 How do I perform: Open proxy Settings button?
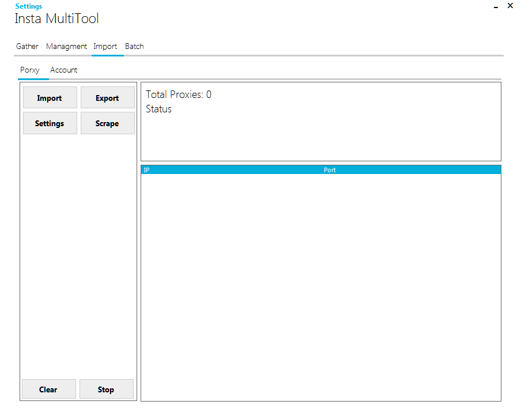(50, 123)
